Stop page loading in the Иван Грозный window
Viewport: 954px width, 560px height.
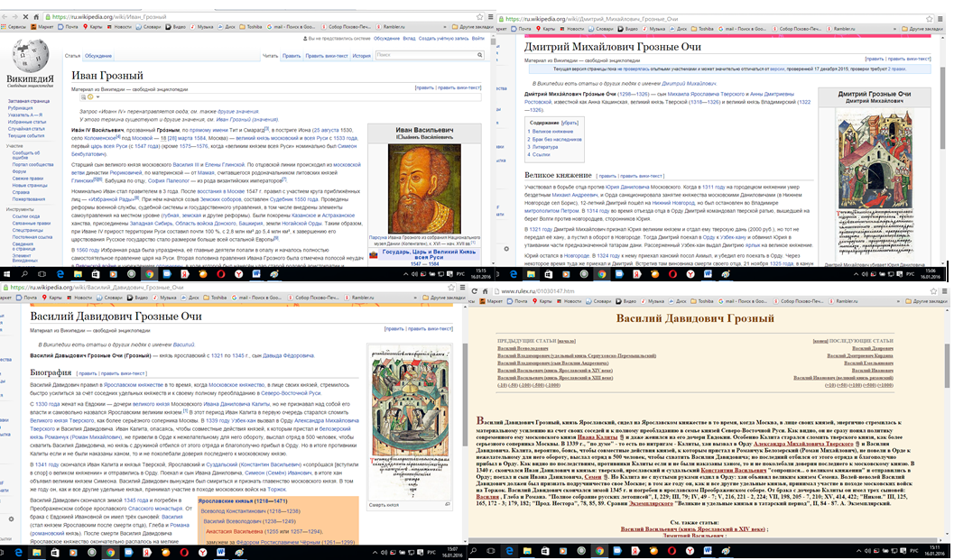tap(25, 17)
